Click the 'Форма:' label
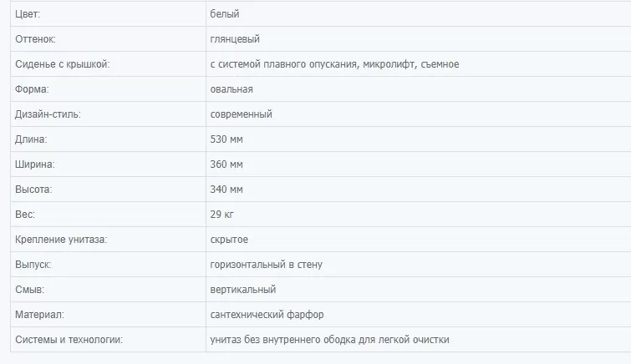The width and height of the screenshot is (631, 364). tap(32, 88)
